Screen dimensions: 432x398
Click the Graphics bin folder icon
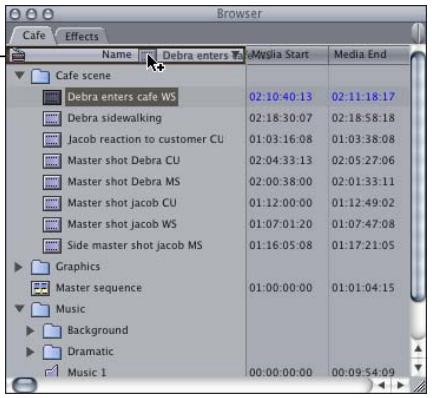[40, 267]
